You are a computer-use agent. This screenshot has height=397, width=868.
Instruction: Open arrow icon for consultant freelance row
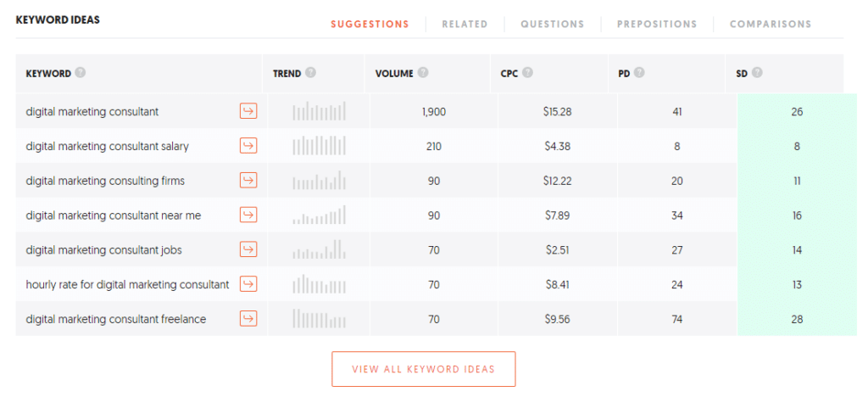(248, 319)
